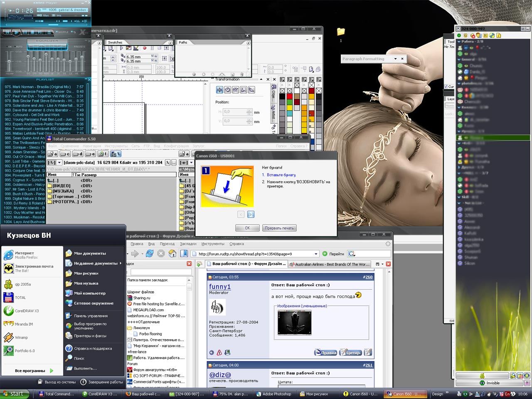Click the Цитир. quote button on post #260
The width and height of the screenshot is (532, 399).
[351, 352]
